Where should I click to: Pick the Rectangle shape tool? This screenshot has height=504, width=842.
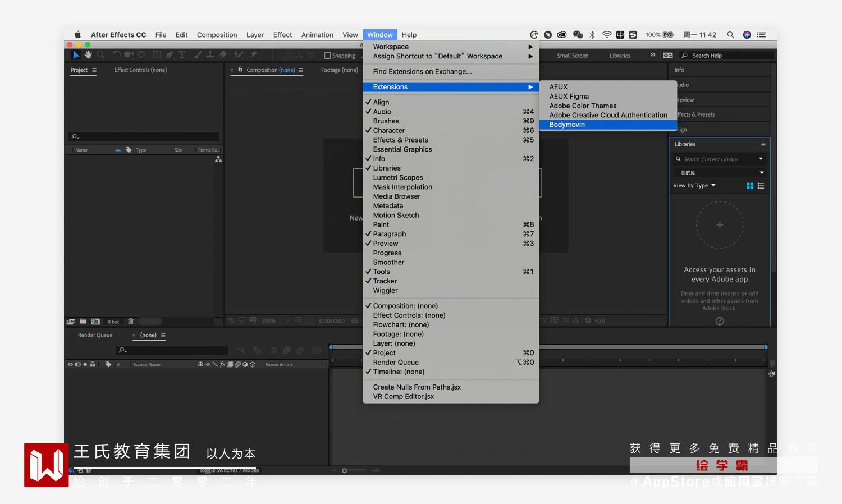(x=157, y=55)
